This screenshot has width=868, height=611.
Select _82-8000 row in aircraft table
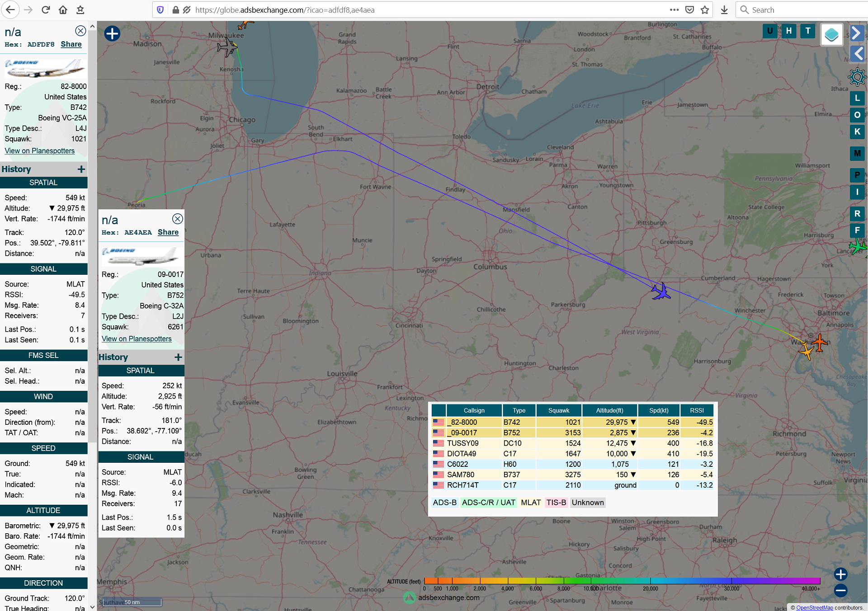pos(573,422)
